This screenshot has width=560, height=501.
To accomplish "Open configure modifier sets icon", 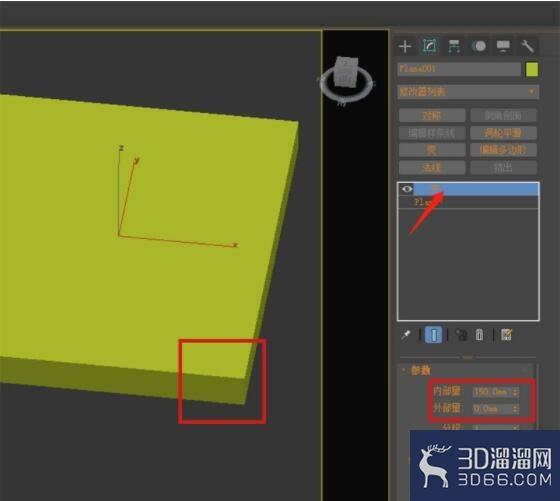I will click(x=506, y=335).
